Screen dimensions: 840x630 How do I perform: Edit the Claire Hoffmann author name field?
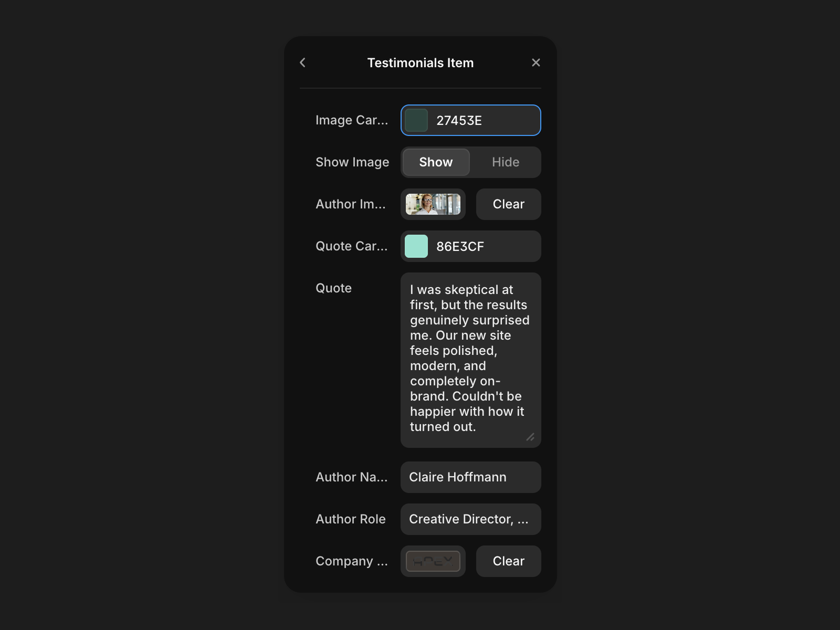tap(471, 477)
